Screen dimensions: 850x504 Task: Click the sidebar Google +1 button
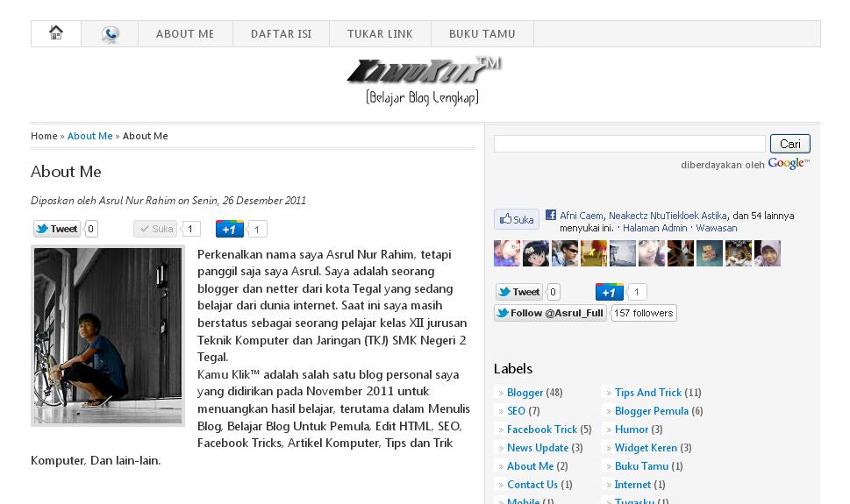[610, 292]
